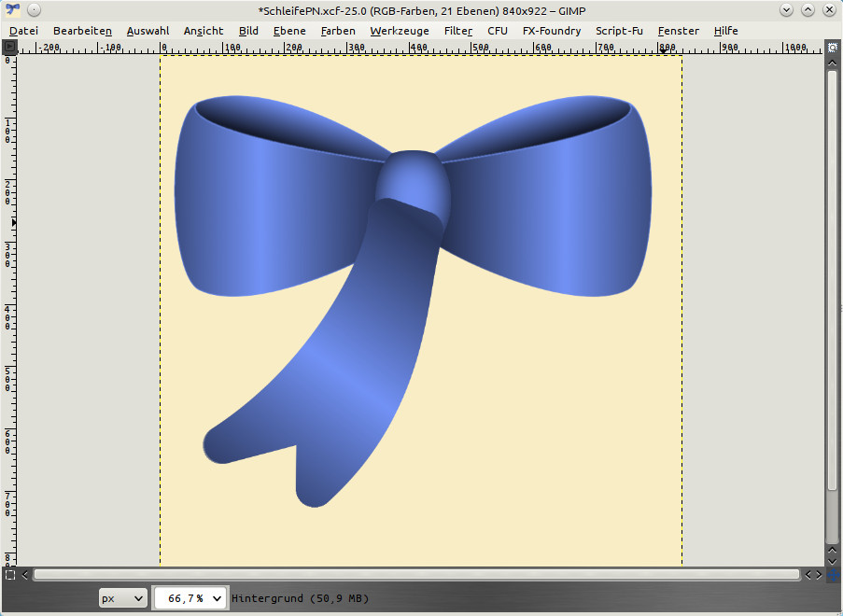
Task: Minimize the GIMP window
Action: click(786, 9)
